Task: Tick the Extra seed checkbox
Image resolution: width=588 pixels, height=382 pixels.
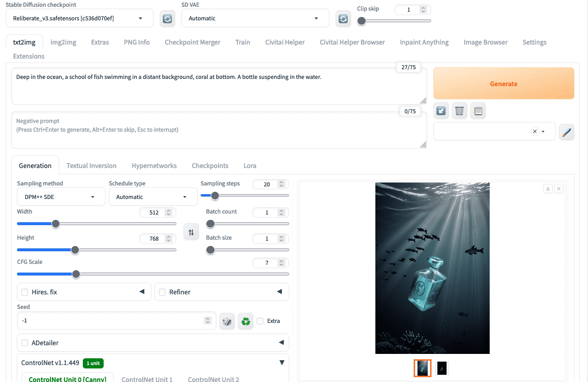Action: pos(261,321)
